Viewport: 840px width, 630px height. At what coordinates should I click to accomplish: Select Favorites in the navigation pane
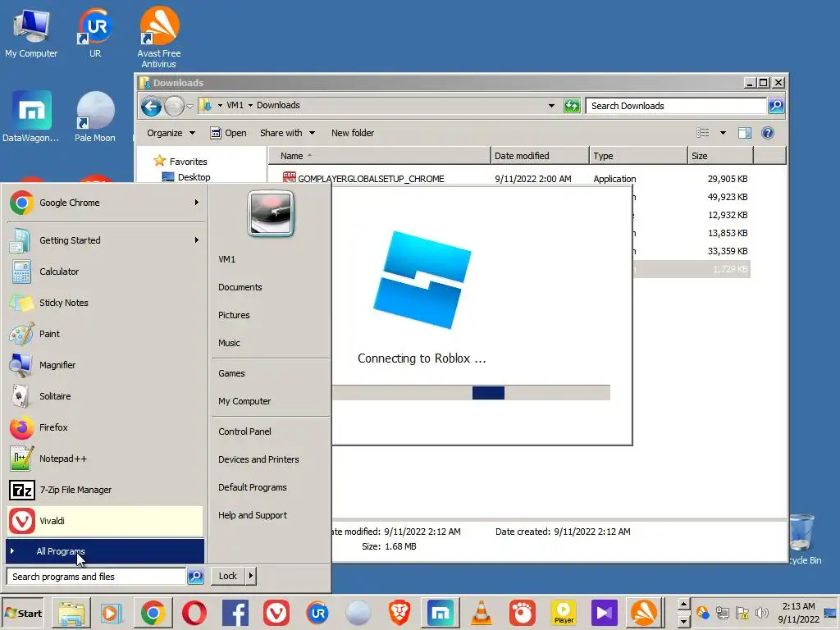tap(188, 162)
